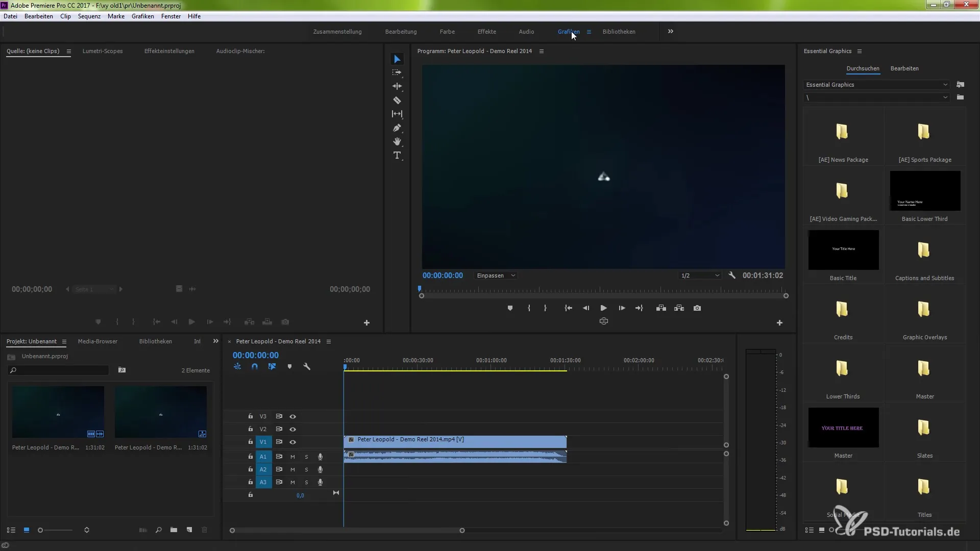This screenshot has width=980, height=551.
Task: Go to Out point in Program monitor
Action: tap(639, 308)
